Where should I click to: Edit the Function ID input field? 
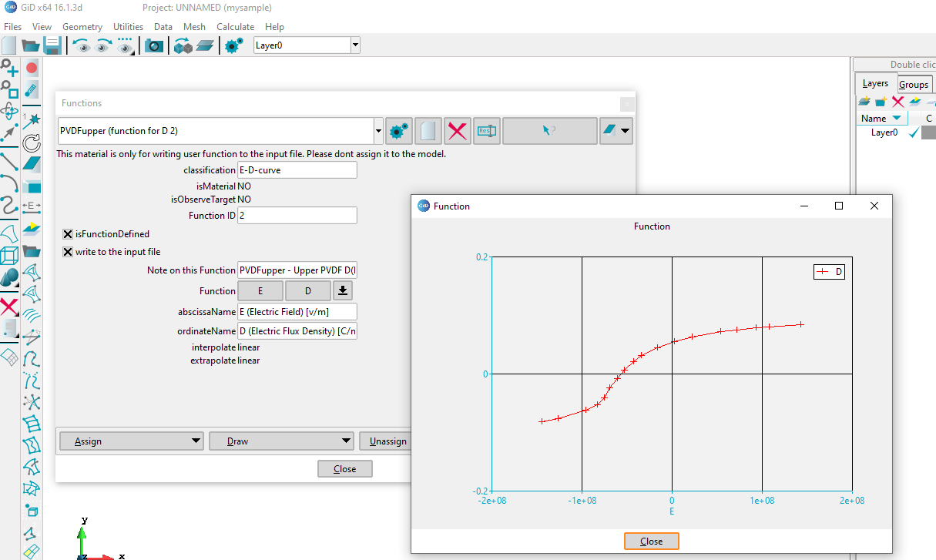point(297,216)
